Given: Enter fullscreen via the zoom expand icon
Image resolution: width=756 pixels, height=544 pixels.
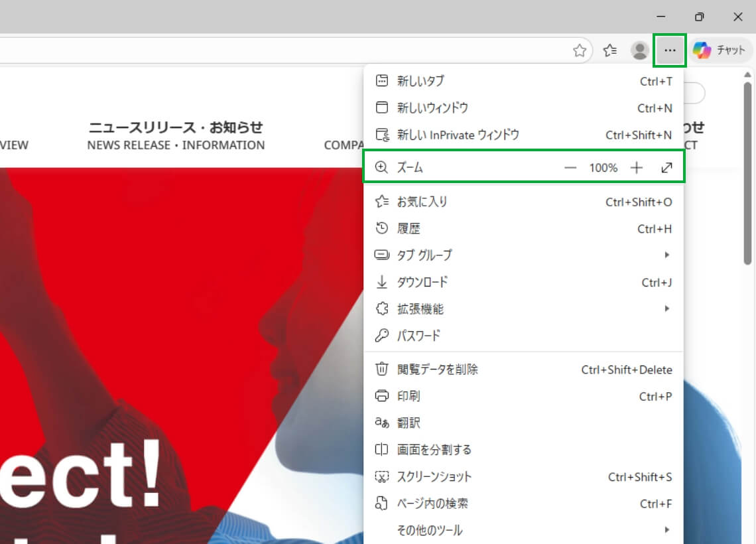Looking at the screenshot, I should 666,167.
